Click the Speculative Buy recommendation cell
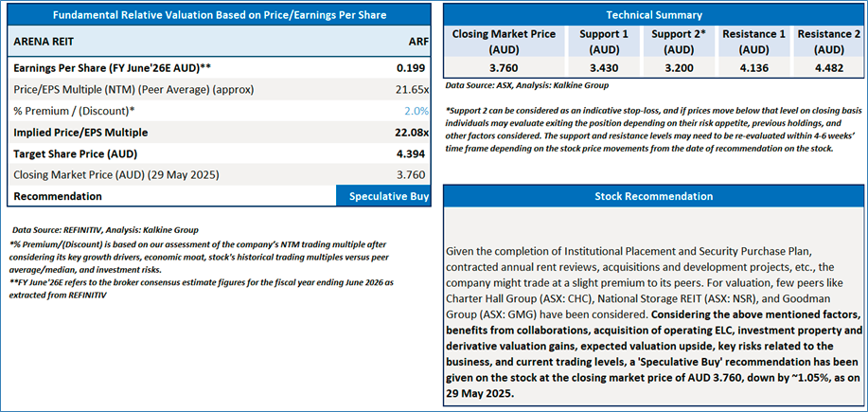Screen dimensions: 868x412 (383, 196)
